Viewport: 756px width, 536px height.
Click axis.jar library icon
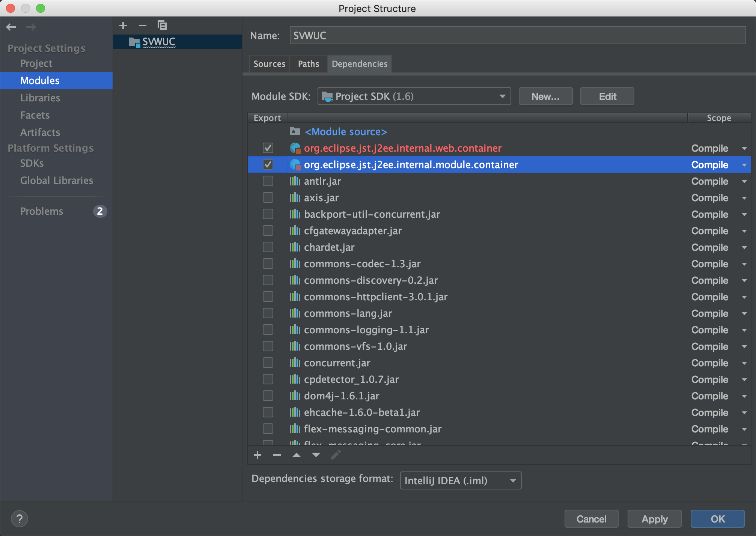(295, 198)
